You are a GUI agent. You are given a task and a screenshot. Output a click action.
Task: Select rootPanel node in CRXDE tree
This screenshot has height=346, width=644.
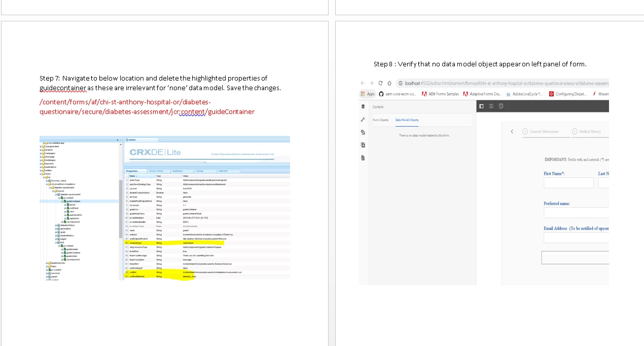pos(73,208)
